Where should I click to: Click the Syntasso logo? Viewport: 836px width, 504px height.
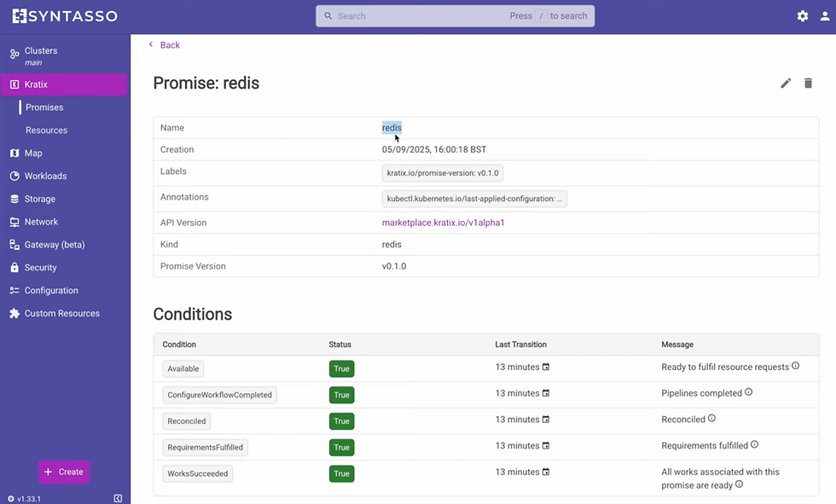(x=65, y=16)
